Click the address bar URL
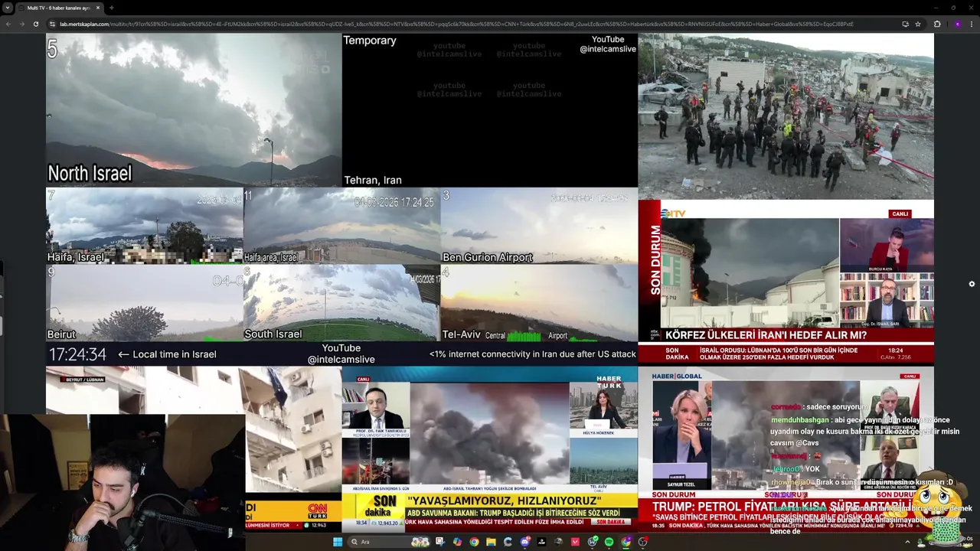 456,24
